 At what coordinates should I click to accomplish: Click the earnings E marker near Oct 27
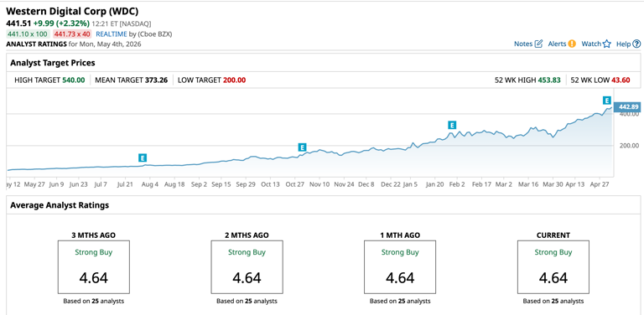[x=302, y=147]
